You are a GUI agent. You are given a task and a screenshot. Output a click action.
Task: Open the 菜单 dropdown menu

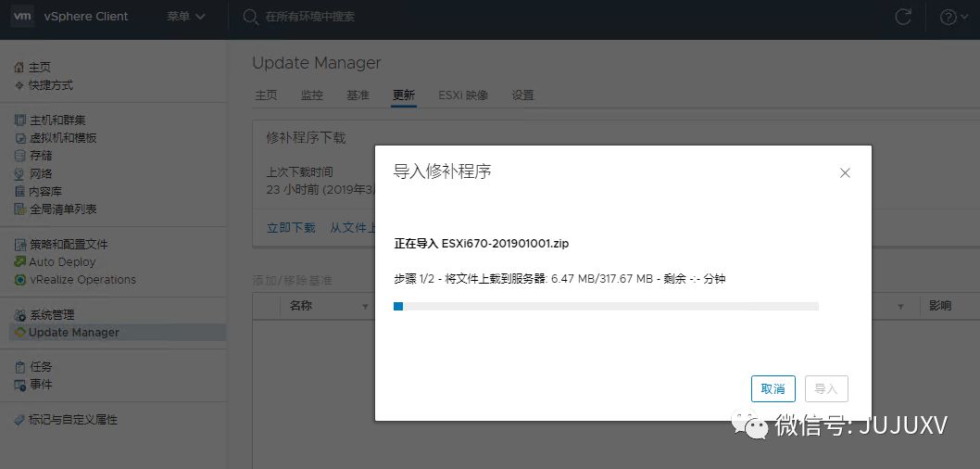(x=185, y=17)
